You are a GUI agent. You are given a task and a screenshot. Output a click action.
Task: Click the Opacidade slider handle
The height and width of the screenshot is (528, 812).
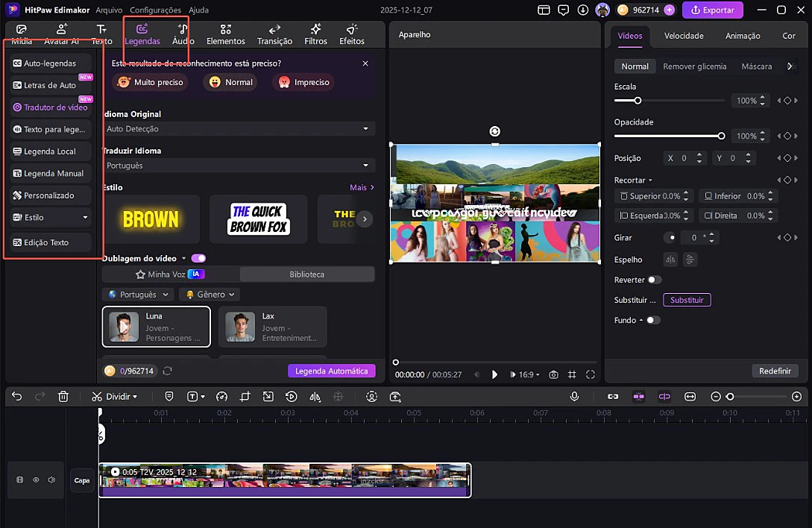pos(721,136)
